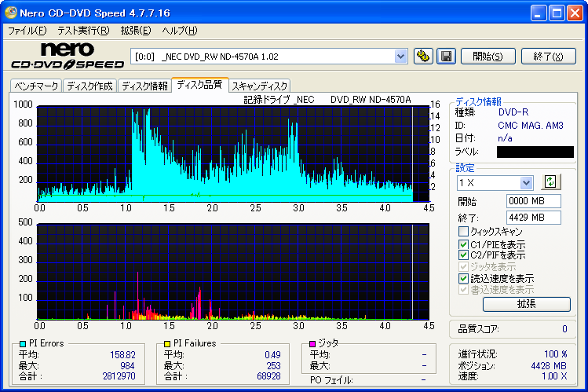Click the green refresh icon beside the speed dropdown
The height and width of the screenshot is (392, 588).
pyautogui.click(x=550, y=182)
